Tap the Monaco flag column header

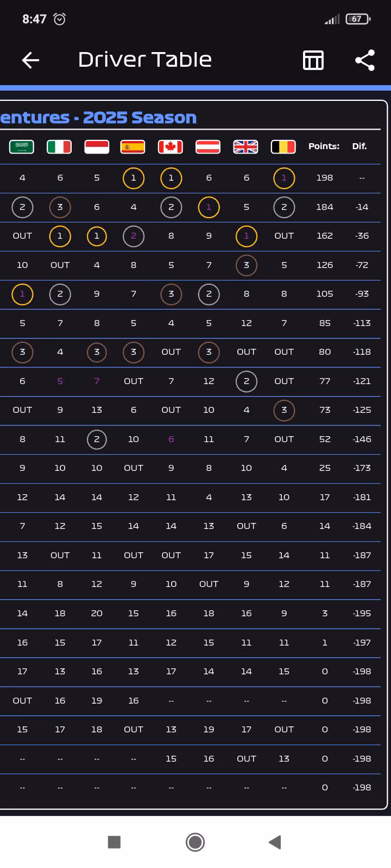click(97, 146)
